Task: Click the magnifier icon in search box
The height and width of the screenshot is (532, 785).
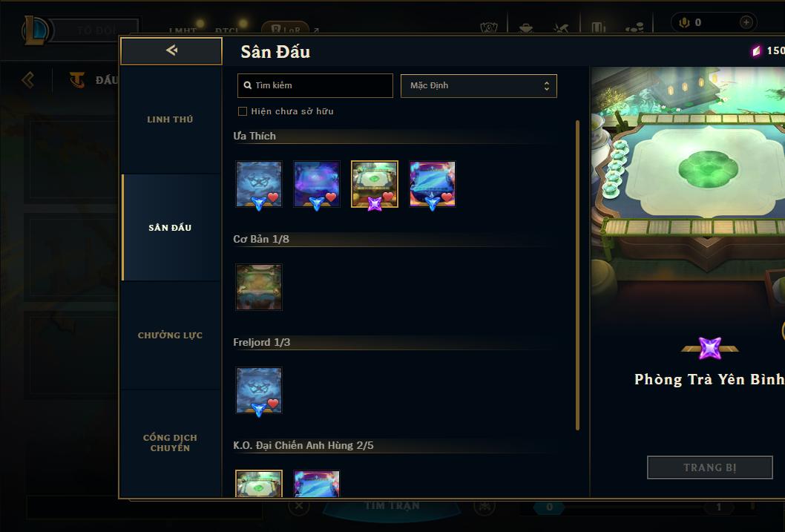Action: pos(247,85)
